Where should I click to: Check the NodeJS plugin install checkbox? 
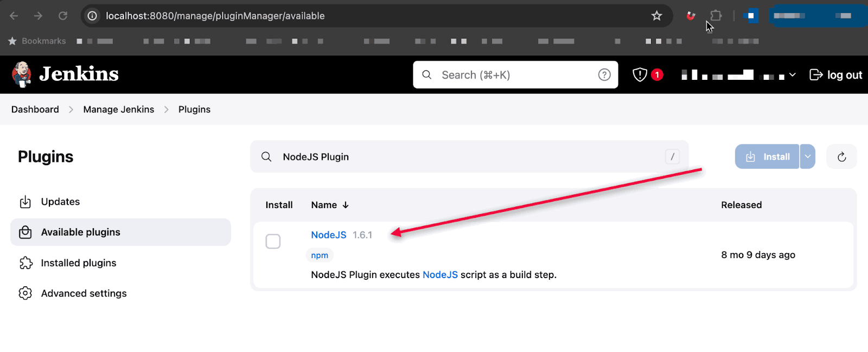[273, 241]
